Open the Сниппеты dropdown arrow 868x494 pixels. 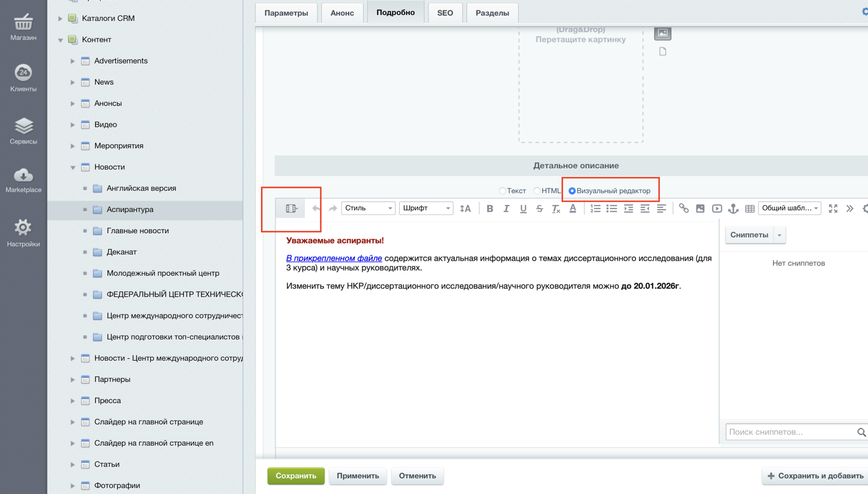(780, 235)
